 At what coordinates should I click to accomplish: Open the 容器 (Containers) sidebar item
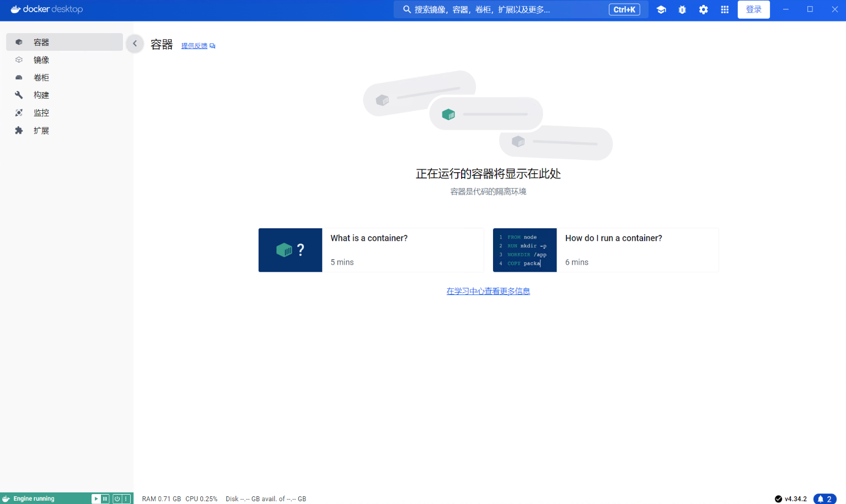click(65, 42)
